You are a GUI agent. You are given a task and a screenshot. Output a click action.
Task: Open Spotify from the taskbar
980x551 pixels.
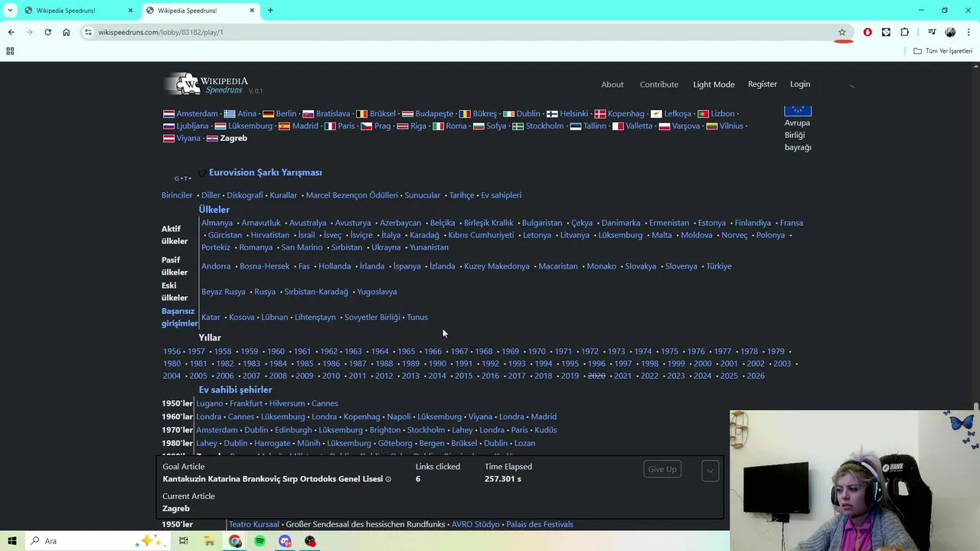260,541
